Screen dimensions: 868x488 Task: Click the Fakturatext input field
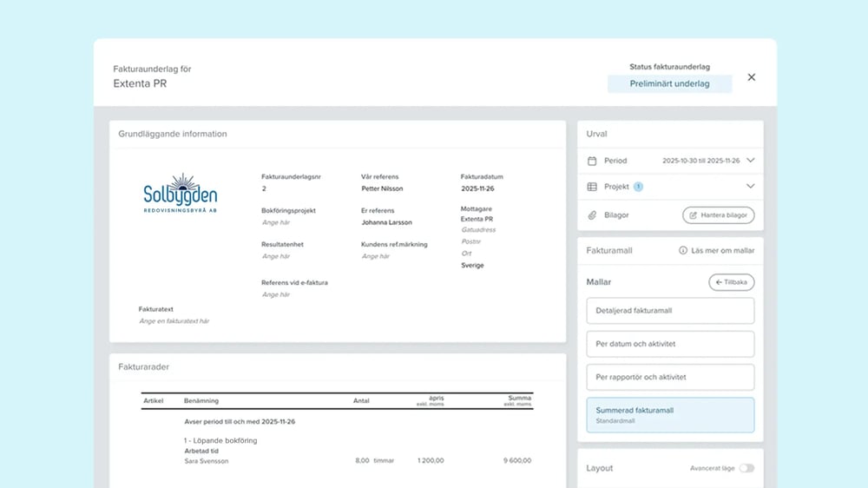click(x=174, y=321)
